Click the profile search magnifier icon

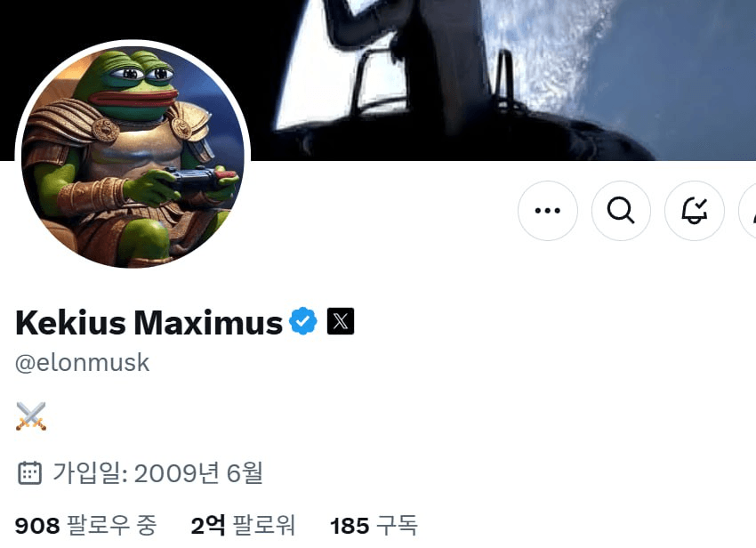pos(621,211)
